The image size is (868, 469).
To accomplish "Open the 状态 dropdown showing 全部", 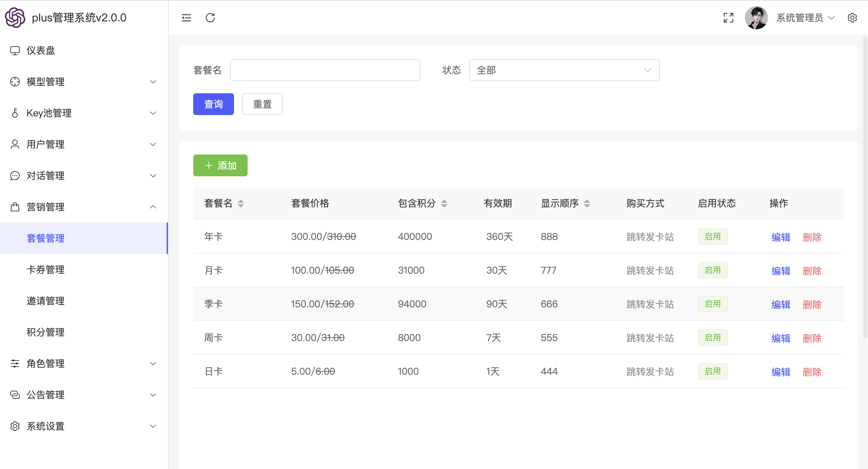I will tap(564, 70).
